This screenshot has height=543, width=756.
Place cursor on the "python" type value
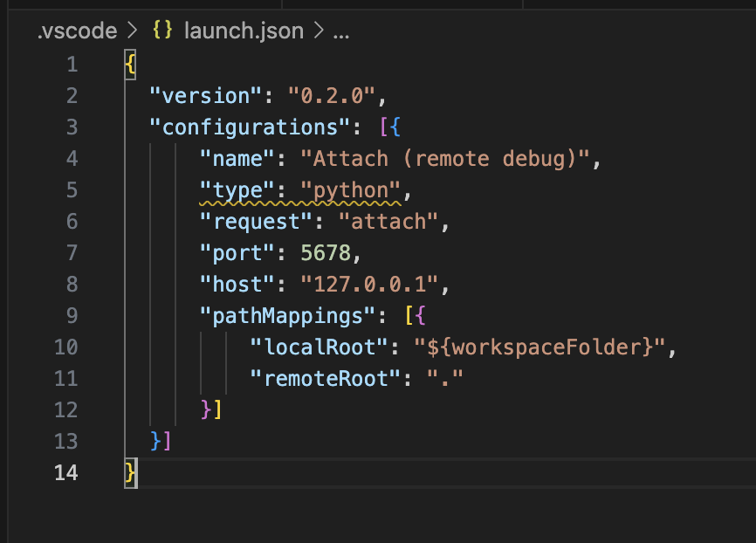(350, 189)
